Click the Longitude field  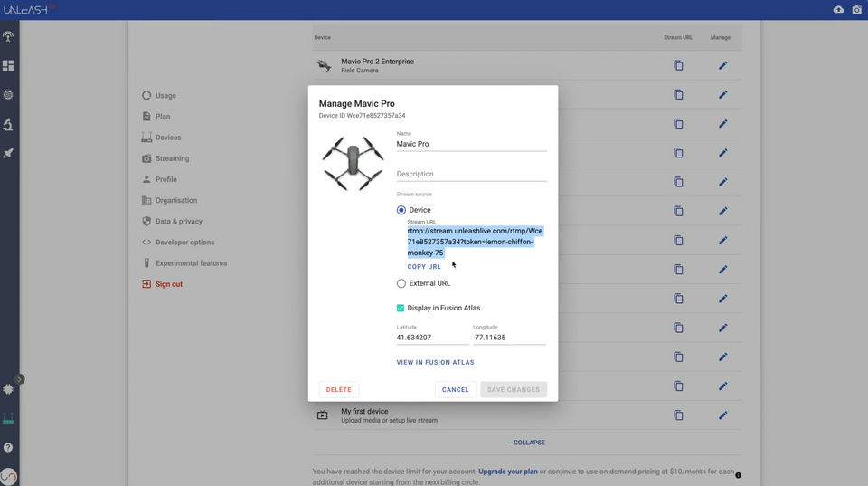[509, 338]
